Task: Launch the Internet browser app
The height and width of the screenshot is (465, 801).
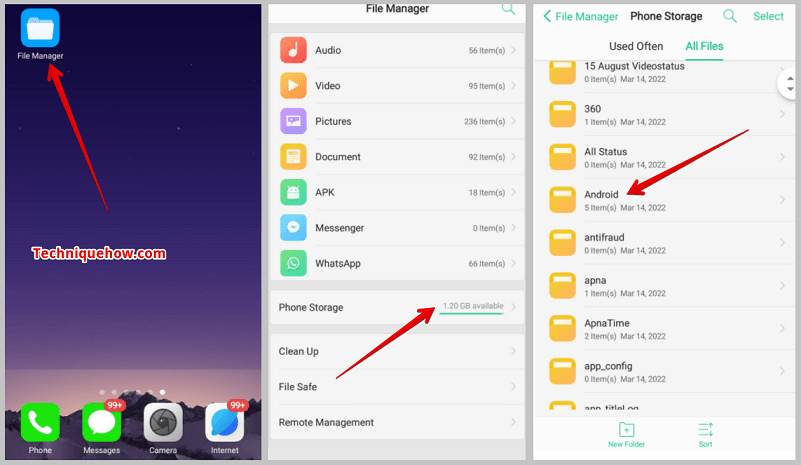Action: click(224, 422)
